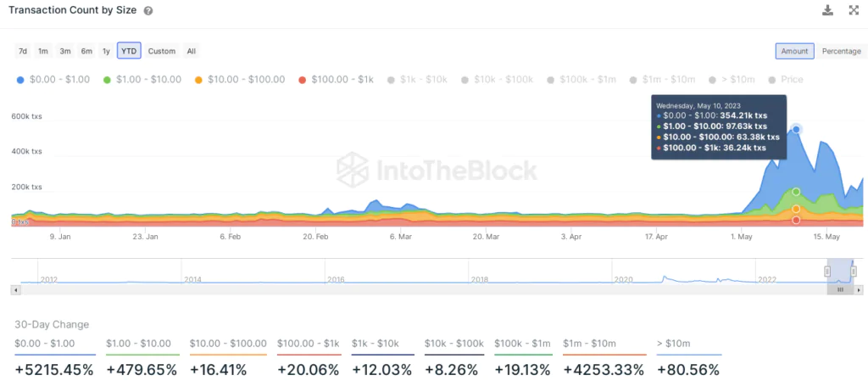Viewport: 868px width, 381px height.
Task: Enable the $1k - $10k legend series
Action: [x=417, y=80]
